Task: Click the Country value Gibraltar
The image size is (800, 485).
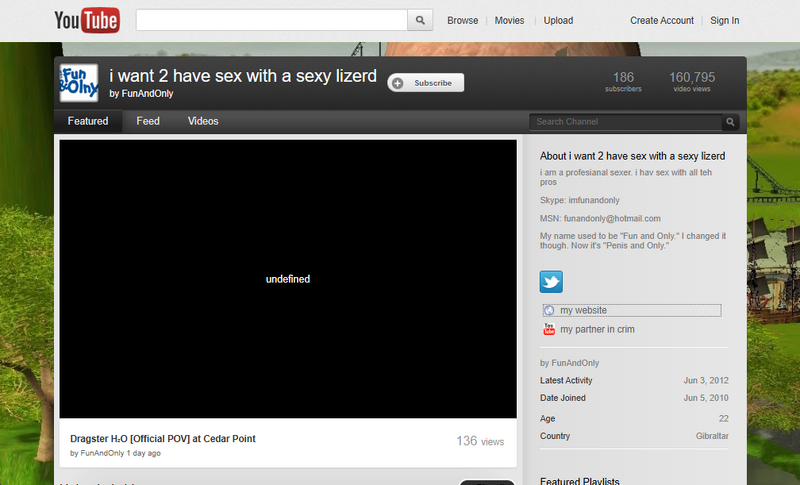Action: click(x=712, y=436)
